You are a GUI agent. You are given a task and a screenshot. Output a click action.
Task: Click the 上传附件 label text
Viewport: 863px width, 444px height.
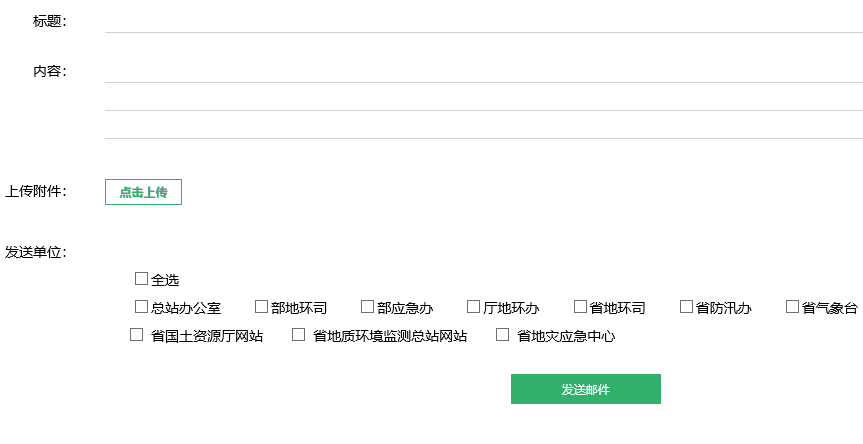tap(36, 191)
